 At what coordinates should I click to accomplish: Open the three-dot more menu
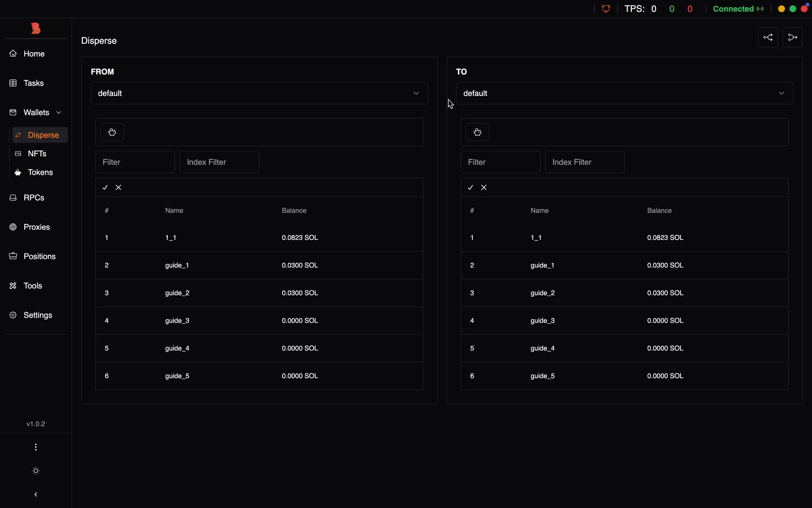click(36, 447)
